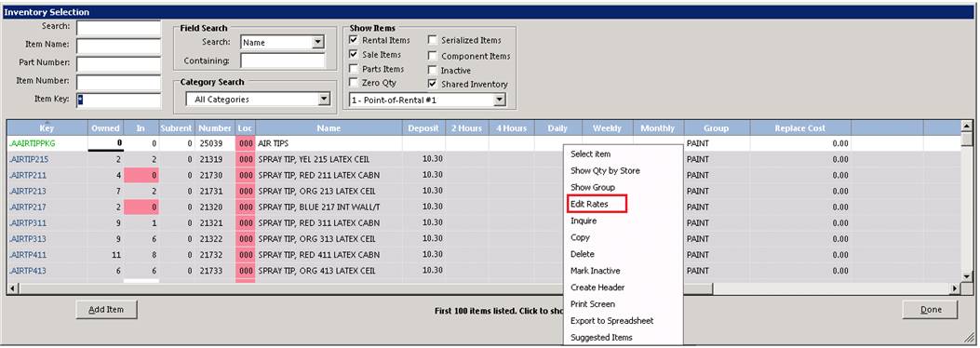Viewport: 980px width, 348px height.
Task: Focus the Part Number field
Action: coord(119,63)
